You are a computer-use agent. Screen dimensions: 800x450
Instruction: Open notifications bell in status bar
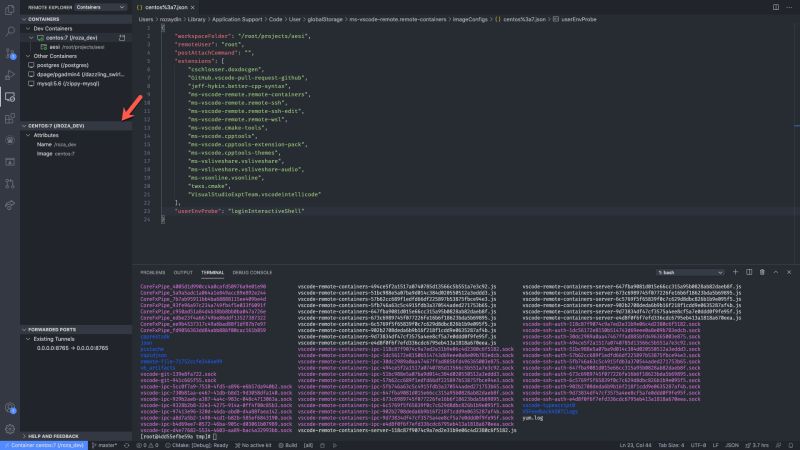click(x=791, y=445)
